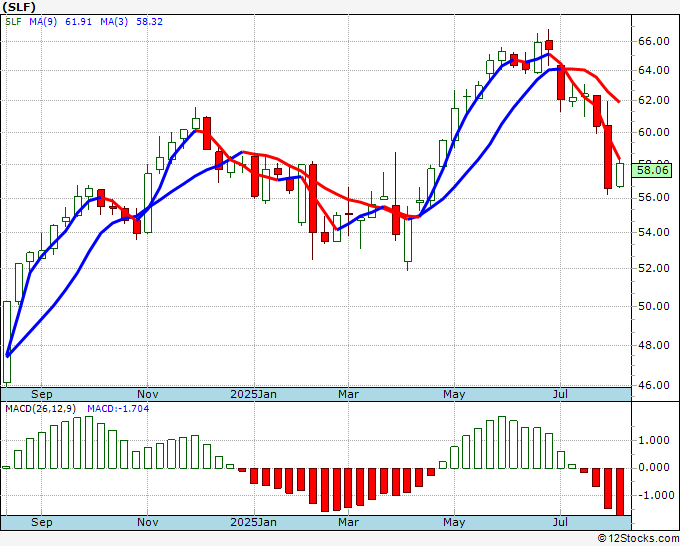
Task: Click May on the price chart time axis
Action: click(x=454, y=395)
